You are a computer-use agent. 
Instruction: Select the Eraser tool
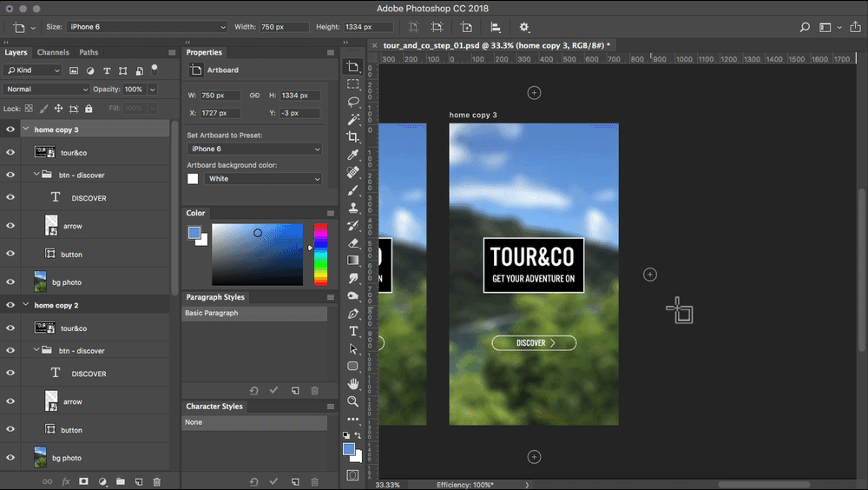pos(353,243)
